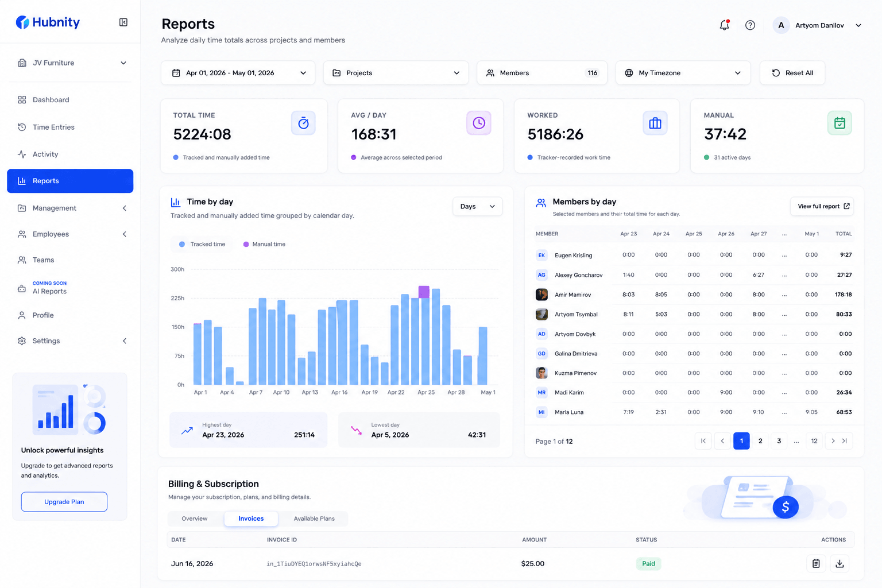This screenshot has width=882, height=588.
Task: Collapse sidebar using the panel icon
Action: coord(123,22)
